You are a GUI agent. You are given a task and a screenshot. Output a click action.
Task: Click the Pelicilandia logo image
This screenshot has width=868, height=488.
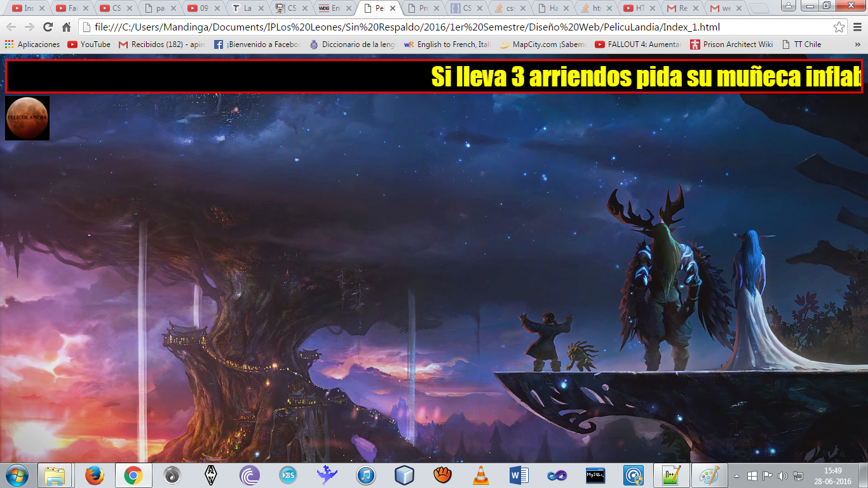[27, 118]
